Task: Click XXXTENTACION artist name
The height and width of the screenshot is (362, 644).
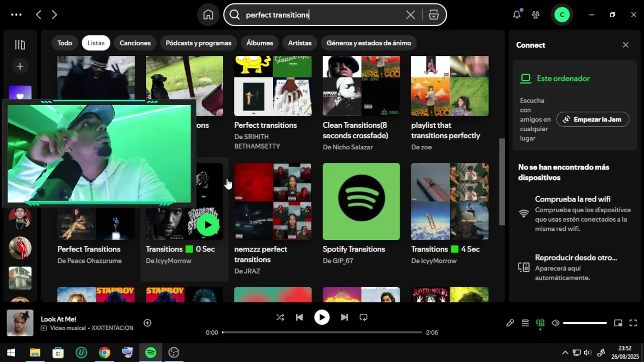Action: point(112,328)
